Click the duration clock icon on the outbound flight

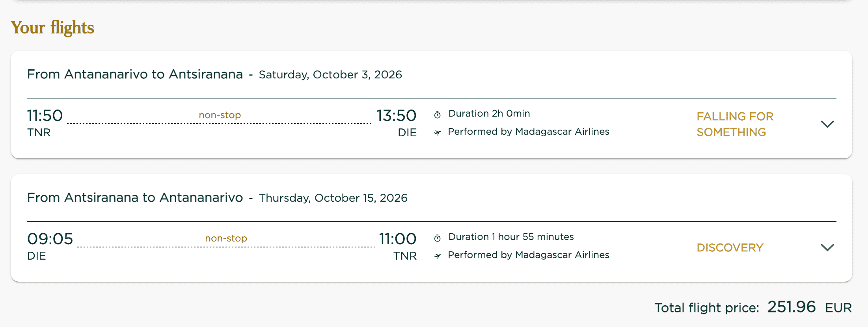click(438, 115)
